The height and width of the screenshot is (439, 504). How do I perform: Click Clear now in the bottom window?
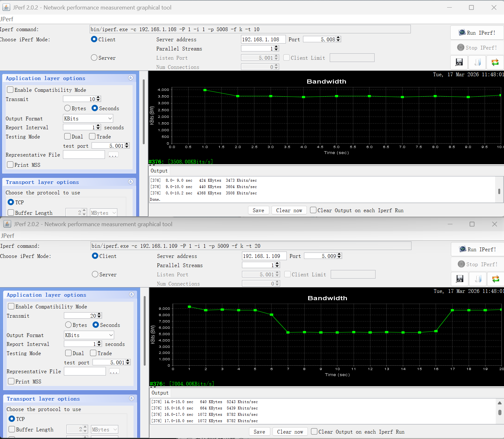click(290, 432)
